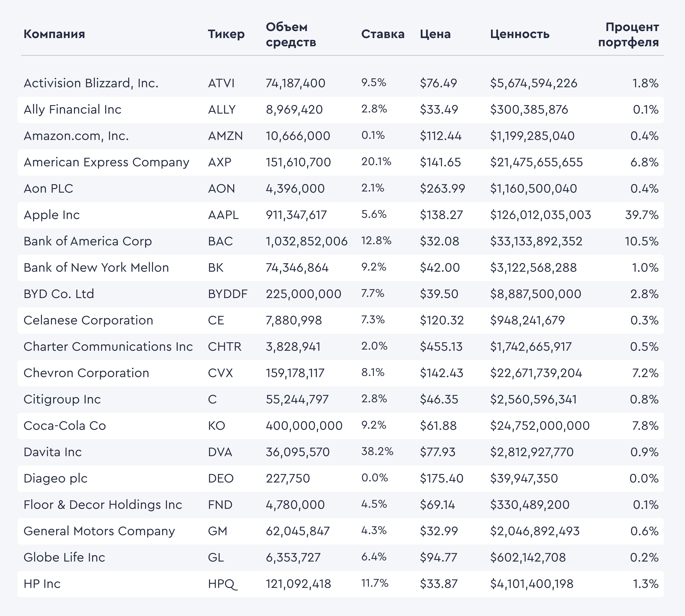
Task: Click the Ставка column header
Action: coord(383,34)
